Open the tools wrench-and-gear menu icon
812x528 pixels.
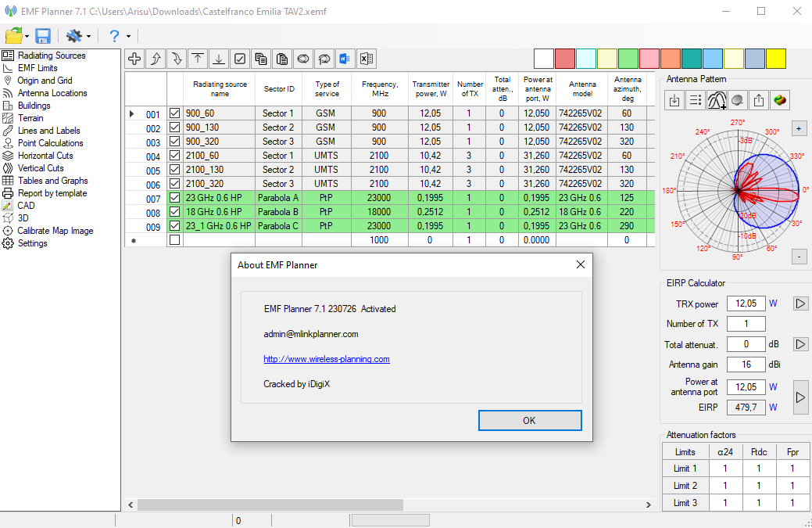pos(74,36)
